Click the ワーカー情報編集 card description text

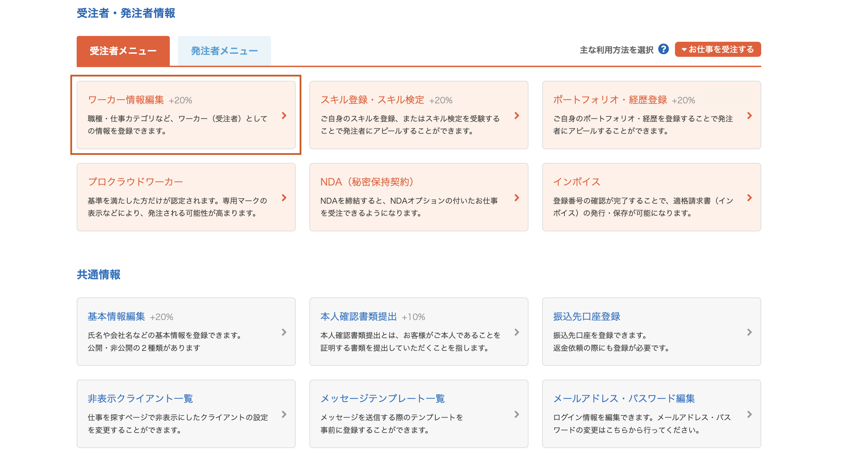click(x=177, y=125)
